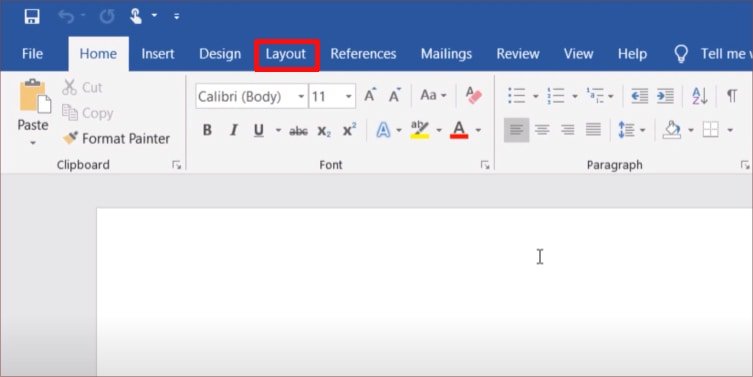
Task: Decrease font size with Shrink Font icon
Action: click(395, 95)
